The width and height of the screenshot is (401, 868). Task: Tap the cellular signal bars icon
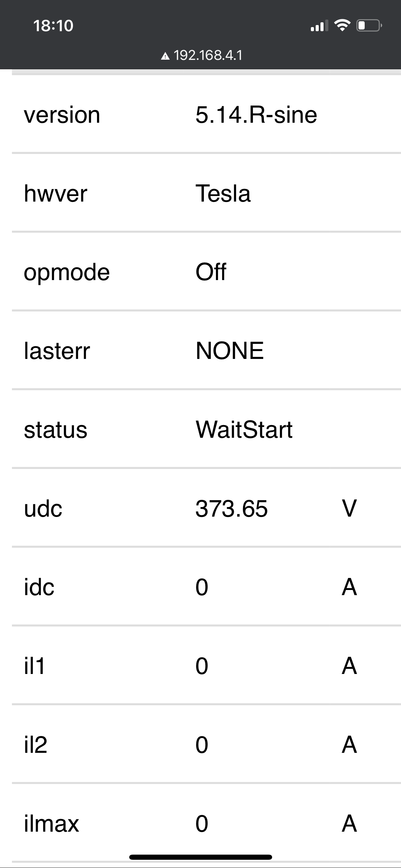(318, 26)
